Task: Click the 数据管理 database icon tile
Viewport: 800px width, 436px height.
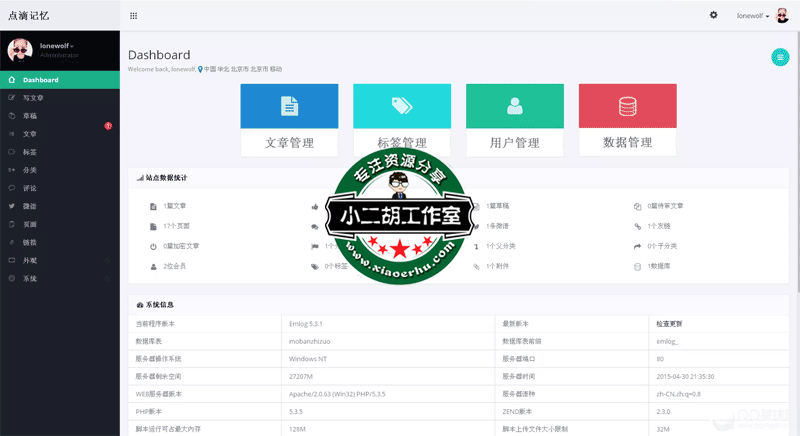Action: [x=627, y=106]
